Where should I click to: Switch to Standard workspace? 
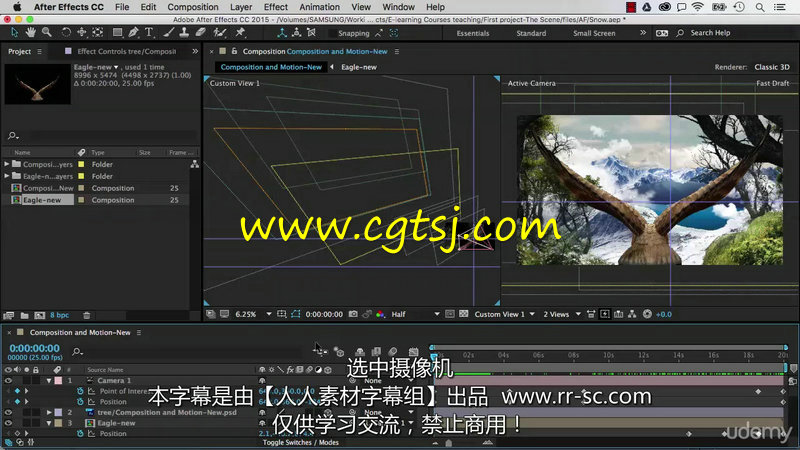pyautogui.click(x=531, y=33)
